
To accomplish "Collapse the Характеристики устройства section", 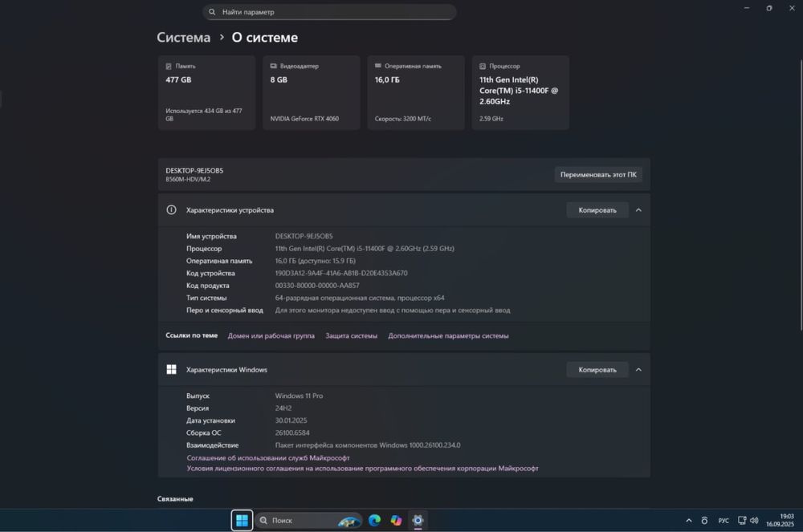I will pyautogui.click(x=638, y=209).
